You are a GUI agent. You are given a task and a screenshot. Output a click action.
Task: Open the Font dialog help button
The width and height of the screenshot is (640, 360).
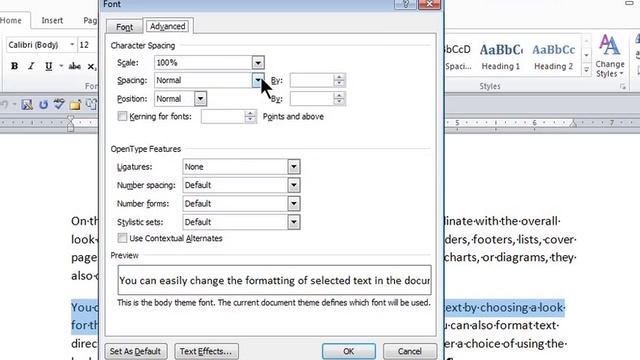(405, 4)
